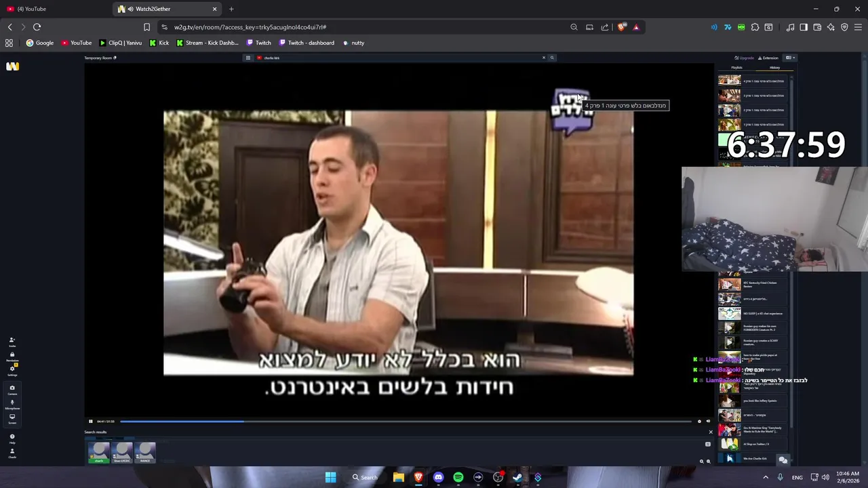
Task: Click the Watch2Gether logo in the sidebar
Action: click(12, 66)
